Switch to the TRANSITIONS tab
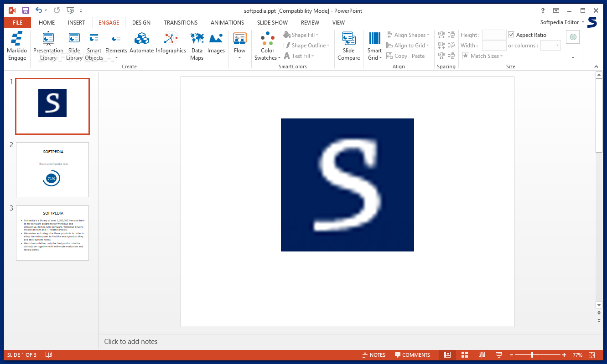This screenshot has height=364, width=607. point(181,22)
